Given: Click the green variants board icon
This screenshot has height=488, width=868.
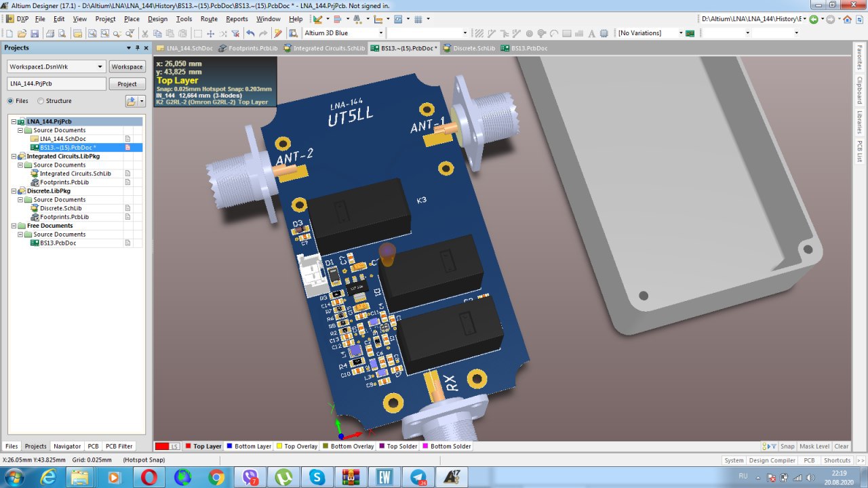Looking at the screenshot, I should (690, 33).
